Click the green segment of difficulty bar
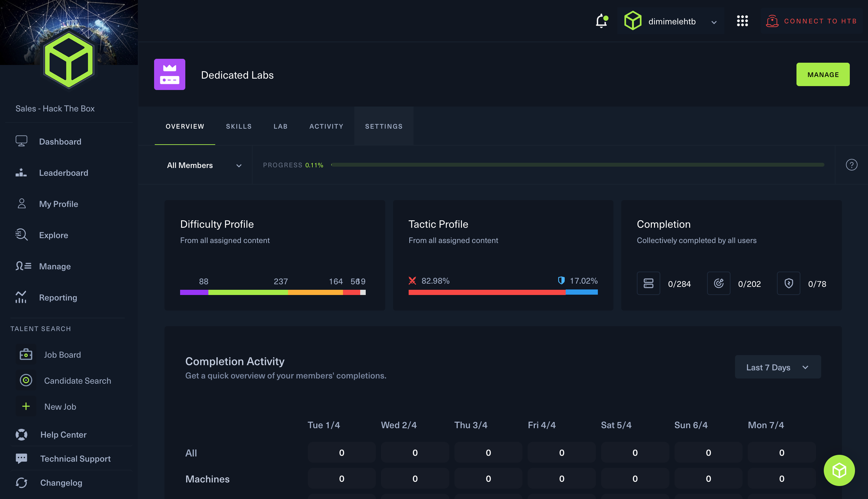This screenshot has width=868, height=499. pyautogui.click(x=248, y=292)
